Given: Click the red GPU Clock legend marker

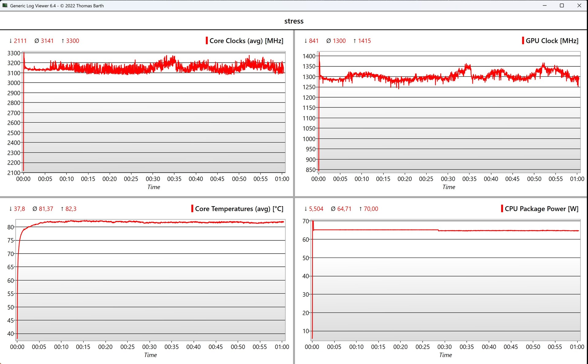Looking at the screenshot, I should tap(523, 41).
